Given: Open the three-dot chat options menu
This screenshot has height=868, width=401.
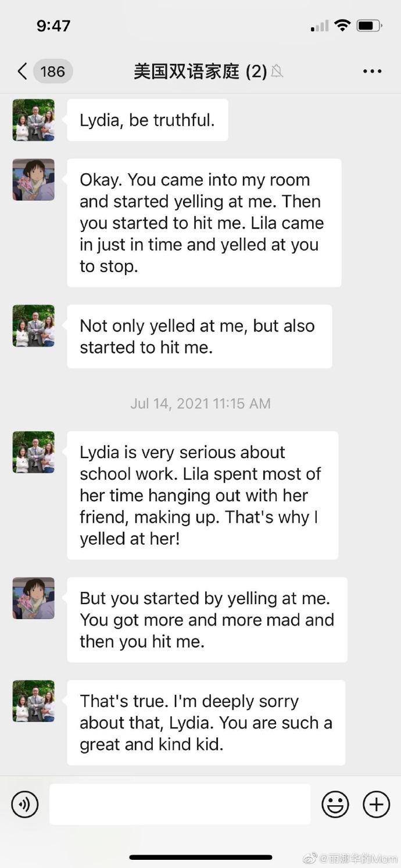Looking at the screenshot, I should (372, 72).
